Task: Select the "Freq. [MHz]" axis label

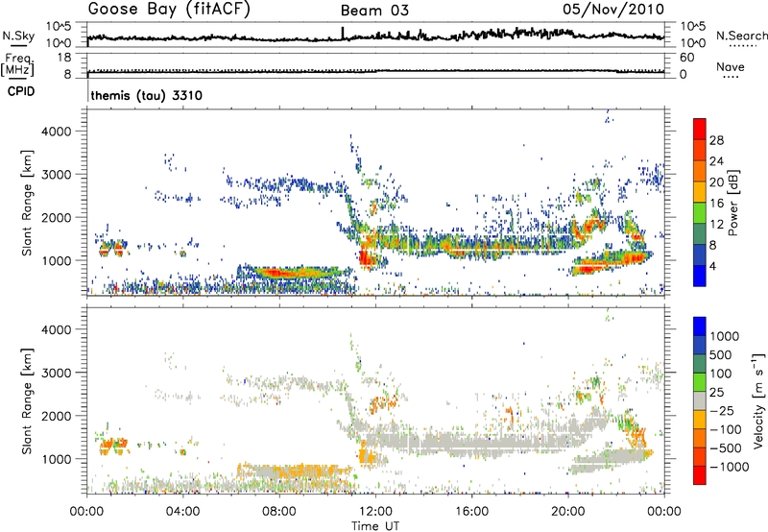Action: [17, 65]
